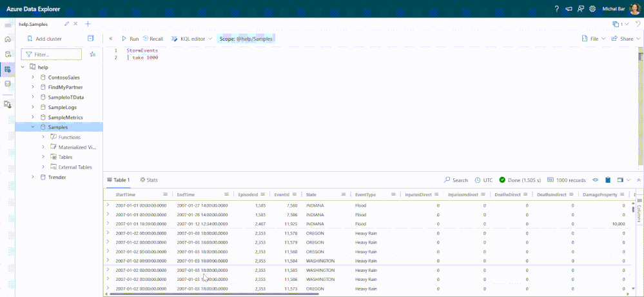Expand the first WASHINGTON Heavy Rain row

coord(108,260)
